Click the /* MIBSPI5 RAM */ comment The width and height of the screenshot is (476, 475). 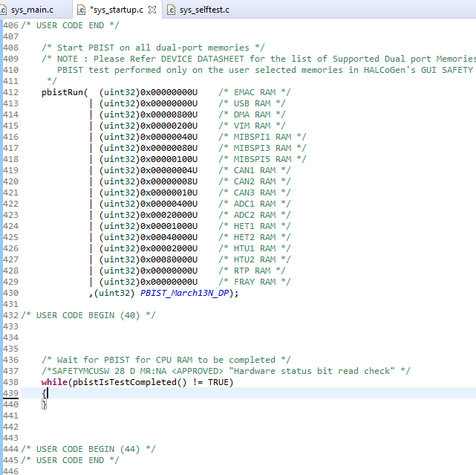click(262, 159)
